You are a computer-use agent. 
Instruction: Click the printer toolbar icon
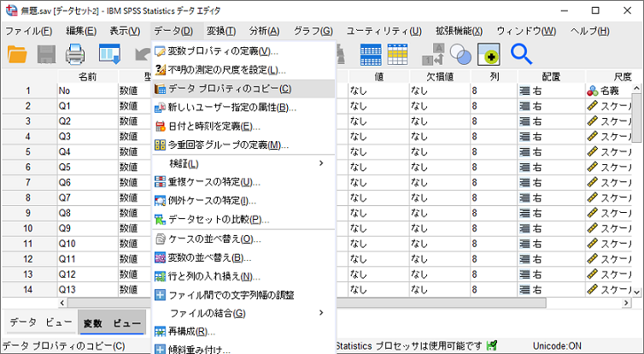point(75,55)
